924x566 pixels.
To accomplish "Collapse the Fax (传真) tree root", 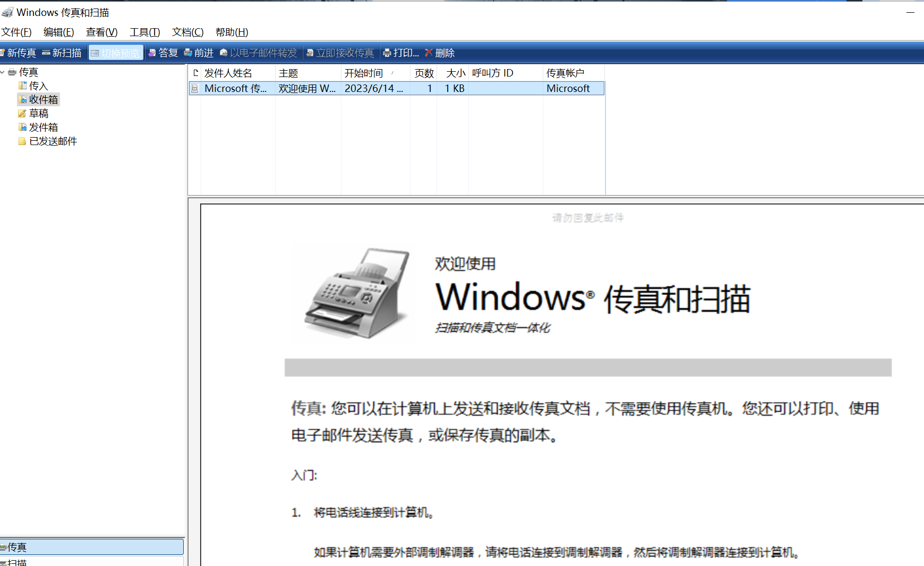I will tap(3, 72).
